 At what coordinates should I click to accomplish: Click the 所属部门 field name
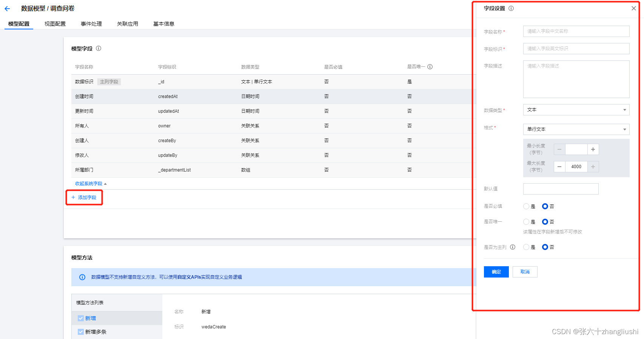[84, 170]
